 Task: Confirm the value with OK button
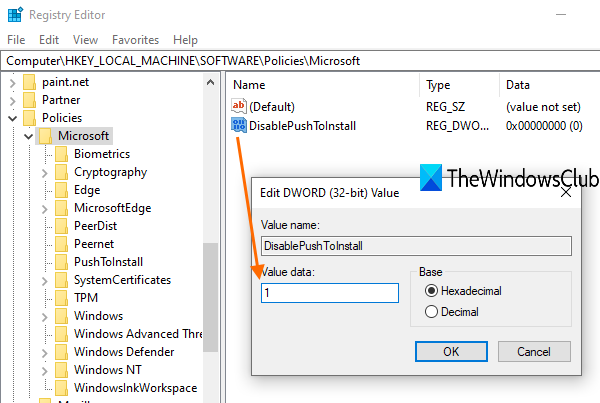[451, 351]
